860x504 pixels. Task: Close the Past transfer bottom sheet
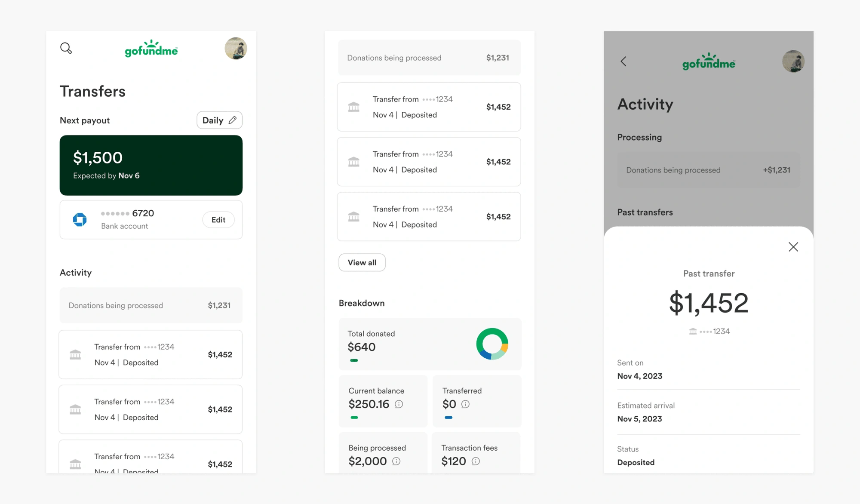[793, 247]
